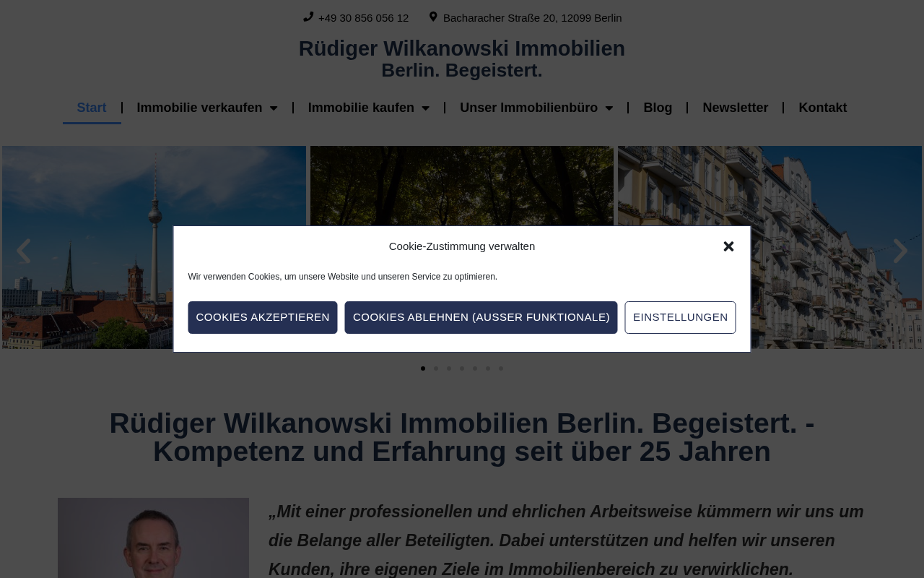Open Immobilie kaufen menu
The height and width of the screenshot is (578, 924).
coord(361,108)
